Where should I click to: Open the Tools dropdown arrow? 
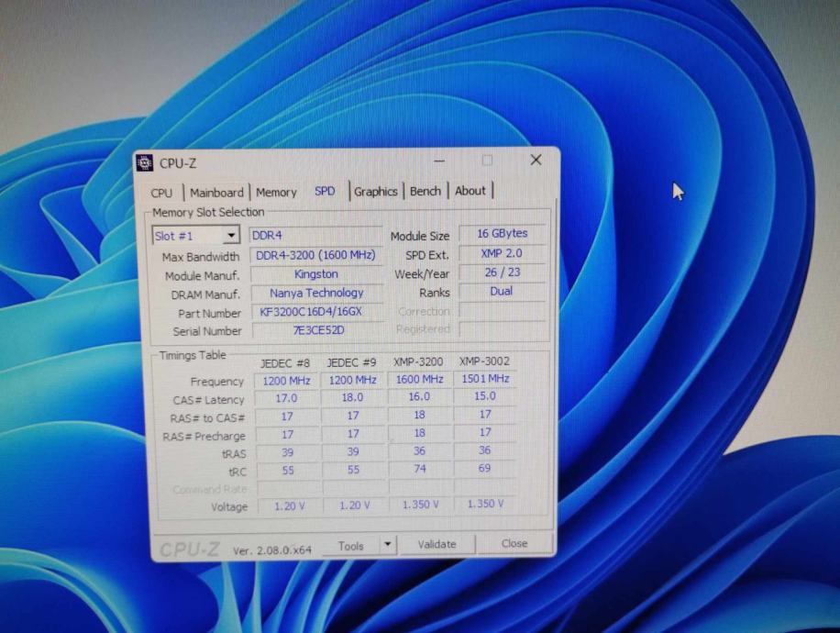click(x=387, y=545)
